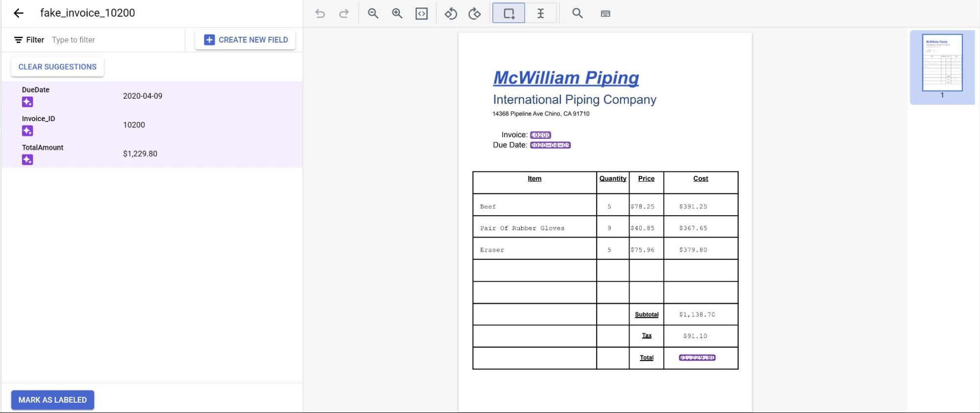Select the bounding box tool

tap(509, 14)
